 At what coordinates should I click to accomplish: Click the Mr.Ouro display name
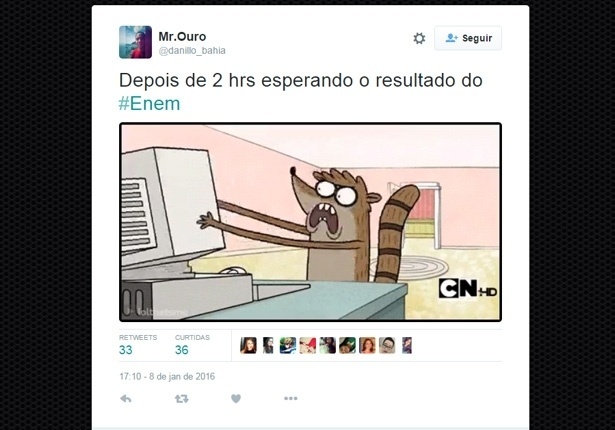[182, 36]
